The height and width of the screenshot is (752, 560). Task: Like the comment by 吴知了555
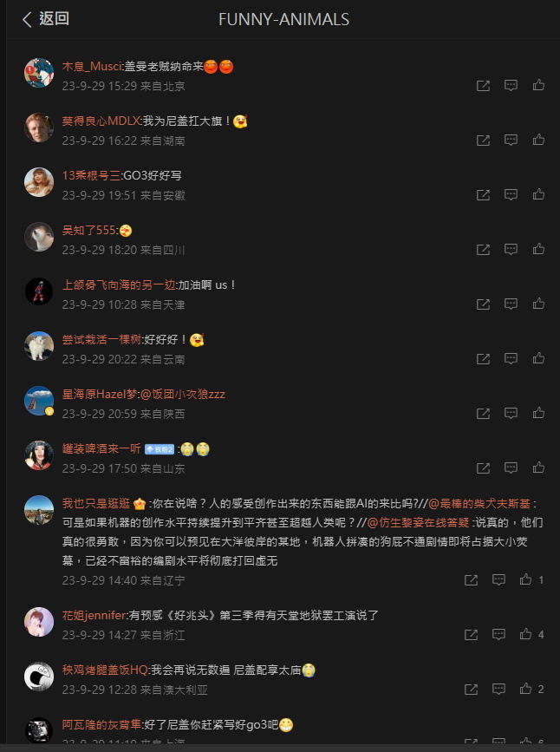click(x=538, y=250)
